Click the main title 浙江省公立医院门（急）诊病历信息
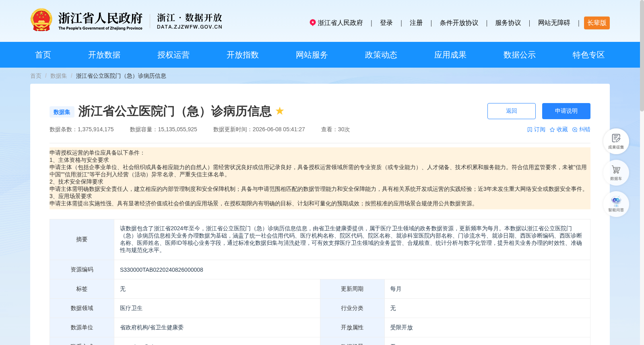 tap(175, 111)
